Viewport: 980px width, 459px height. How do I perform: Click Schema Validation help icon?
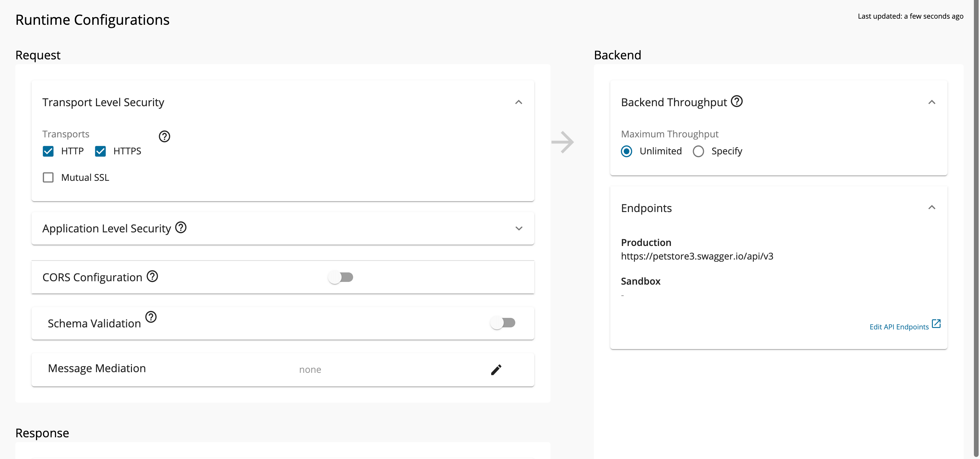[x=151, y=317]
